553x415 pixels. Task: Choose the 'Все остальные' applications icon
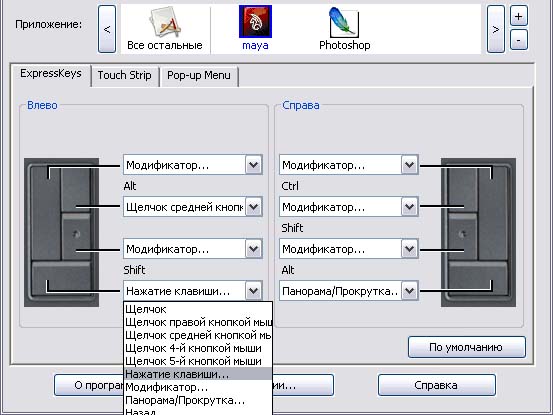(165, 22)
